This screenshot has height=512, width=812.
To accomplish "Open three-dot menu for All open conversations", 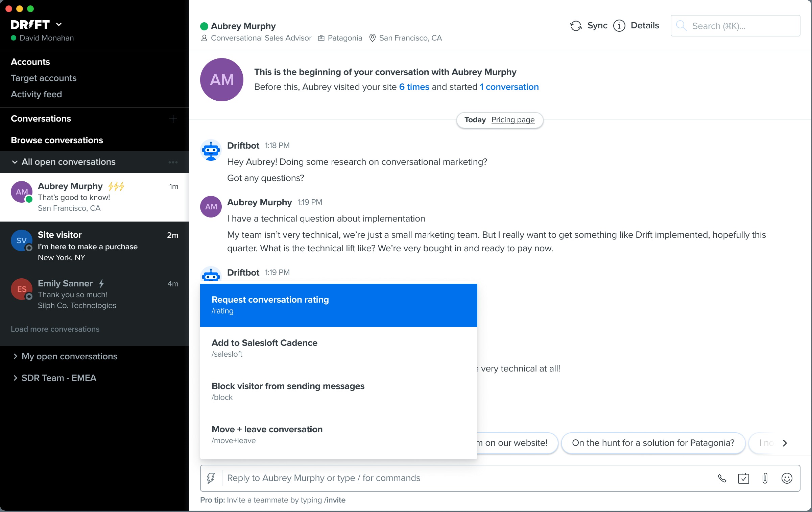I will [173, 162].
